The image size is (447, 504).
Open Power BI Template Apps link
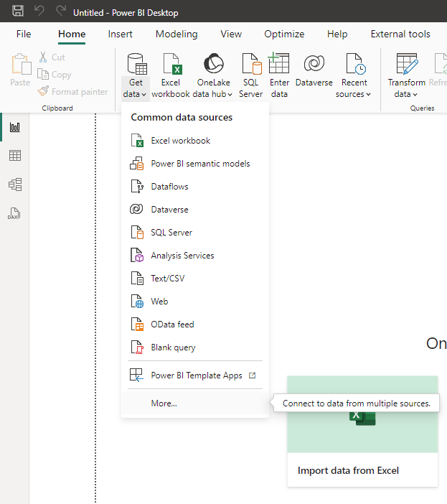pos(196,375)
